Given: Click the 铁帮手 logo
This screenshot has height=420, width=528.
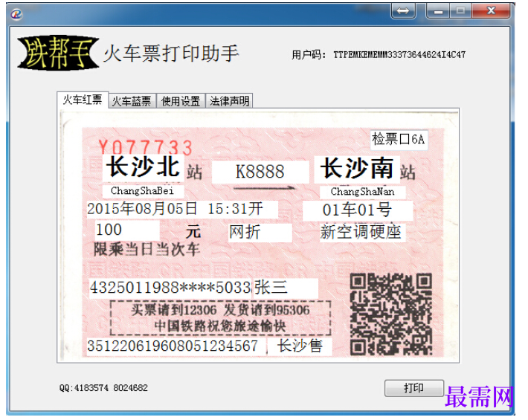Looking at the screenshot, I should pos(58,53).
